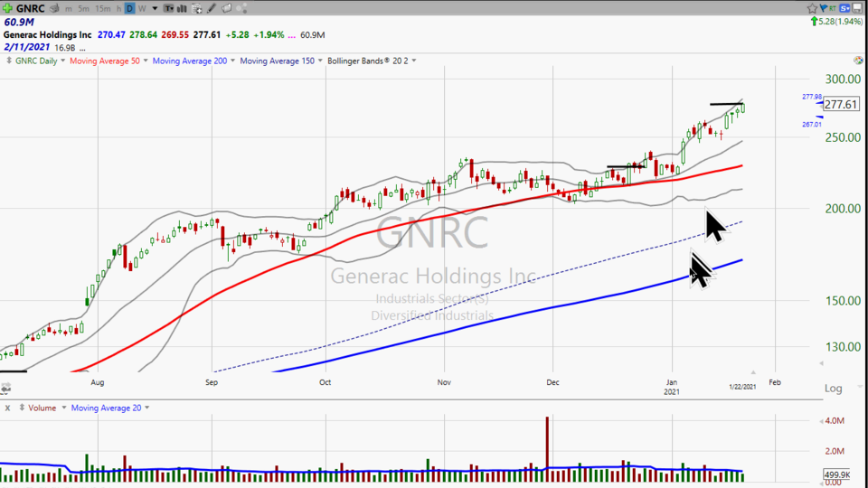Click the green plus add-chart icon
The height and width of the screenshot is (488, 868).
coord(7,8)
